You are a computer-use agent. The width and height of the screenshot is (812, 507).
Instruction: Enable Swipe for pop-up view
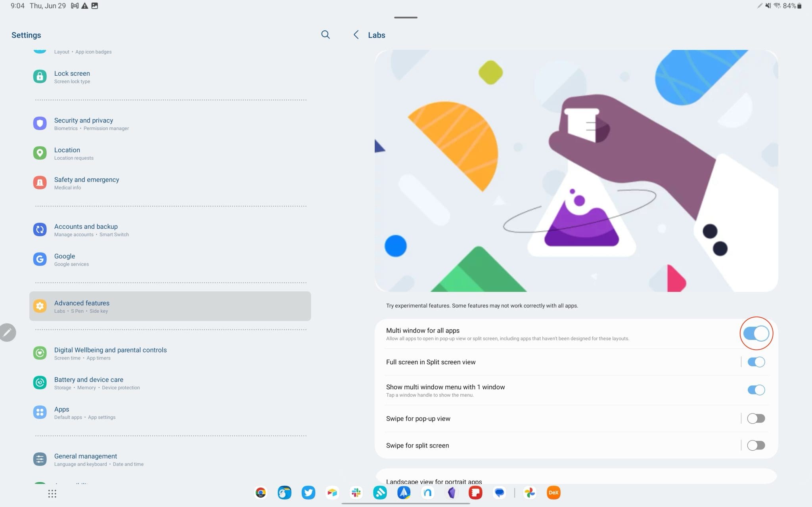[756, 419]
